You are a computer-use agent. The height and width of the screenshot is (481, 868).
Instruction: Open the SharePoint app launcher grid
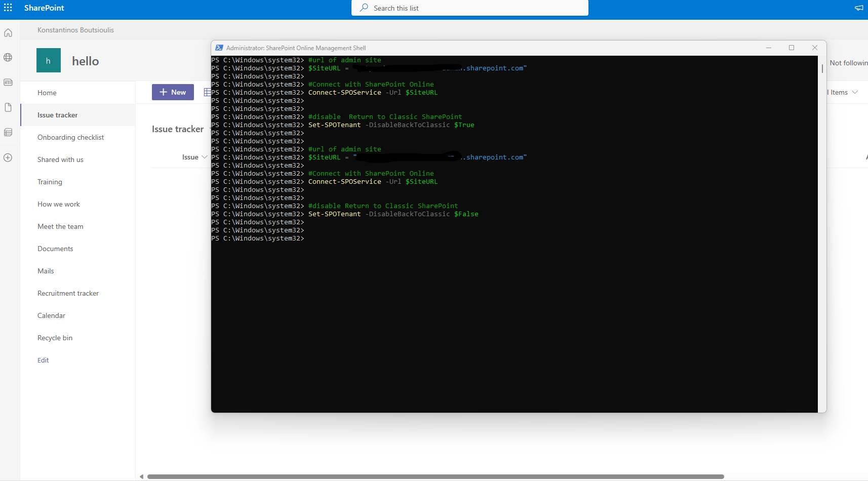8,8
